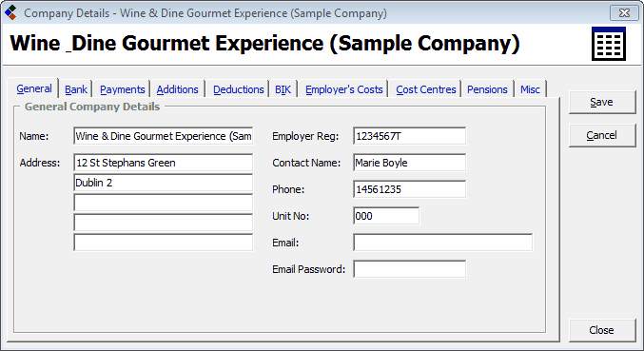Focus the fourth address line field

(x=164, y=223)
